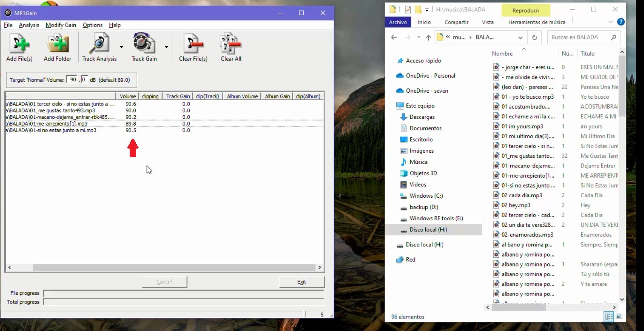The width and height of the screenshot is (644, 331).
Task: Select file "01 im yours.mp3" in Explorer
Action: (x=522, y=126)
